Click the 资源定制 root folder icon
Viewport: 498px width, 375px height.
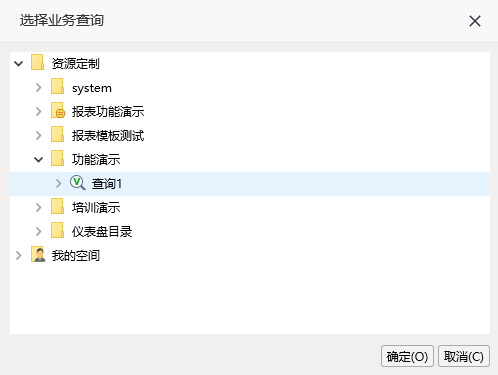click(37, 63)
